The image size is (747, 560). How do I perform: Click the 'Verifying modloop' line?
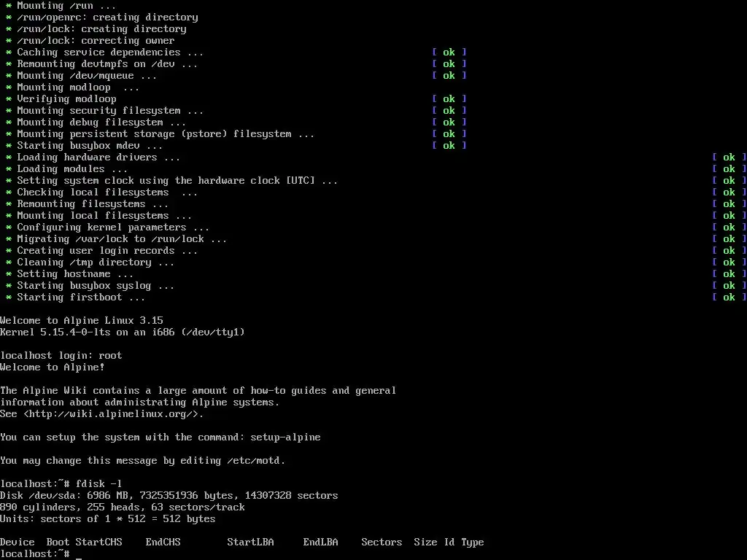pyautogui.click(x=61, y=99)
